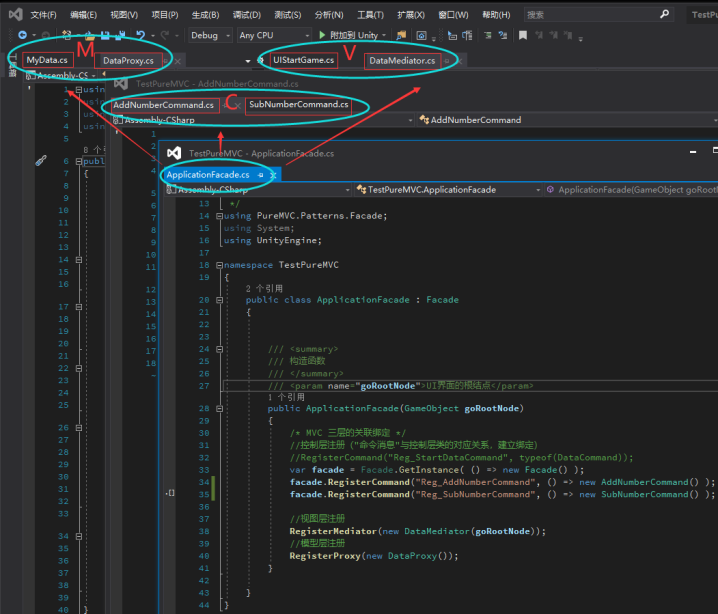Screen dimensions: 718x614
Task: Open the 项目(P) menu
Action: coord(165,15)
